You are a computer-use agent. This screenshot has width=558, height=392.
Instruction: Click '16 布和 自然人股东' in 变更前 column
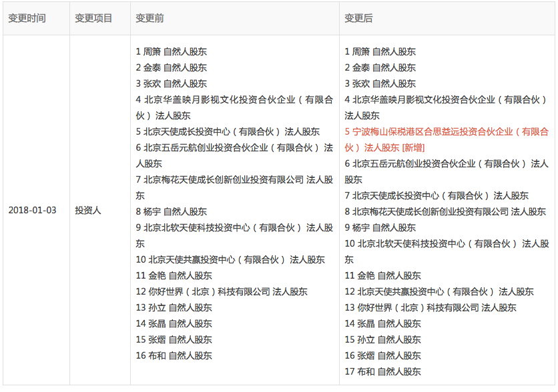pos(174,355)
